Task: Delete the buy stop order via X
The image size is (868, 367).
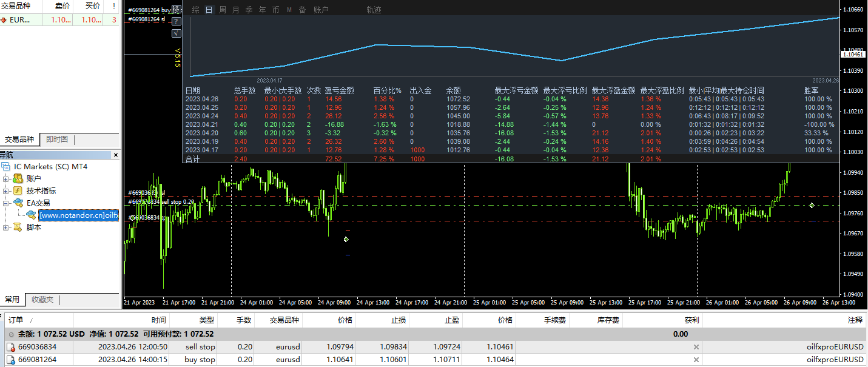Action: pos(696,360)
